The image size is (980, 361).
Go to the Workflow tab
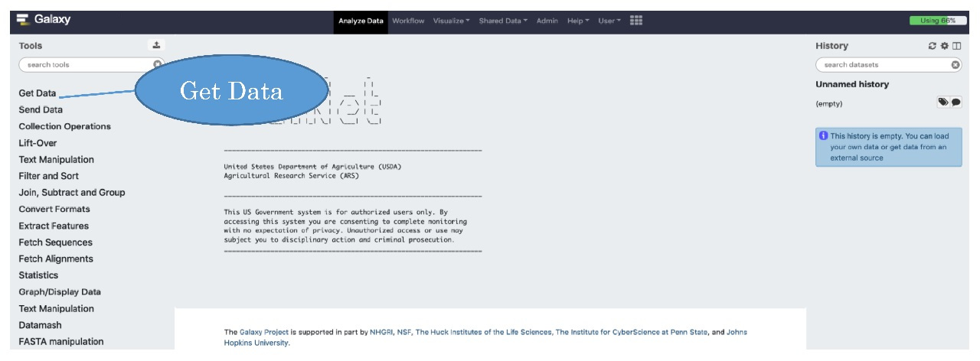408,21
